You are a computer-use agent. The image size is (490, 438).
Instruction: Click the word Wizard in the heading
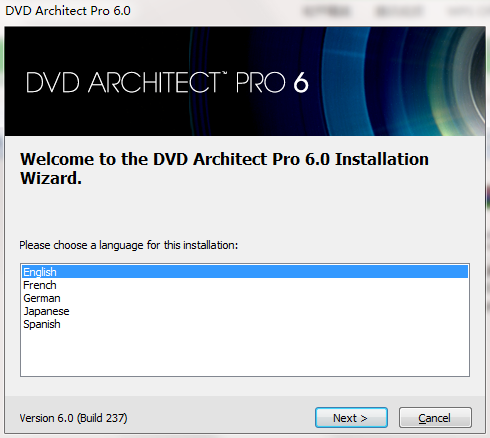click(51, 178)
